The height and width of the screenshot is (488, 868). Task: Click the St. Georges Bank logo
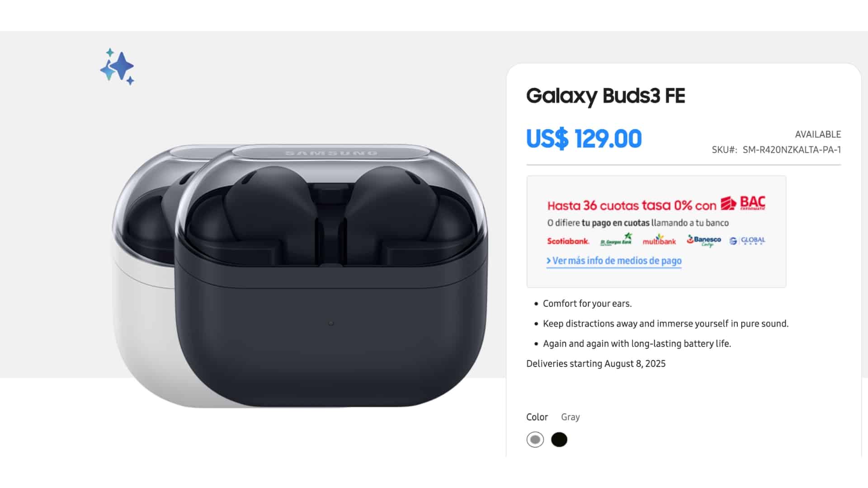616,239
